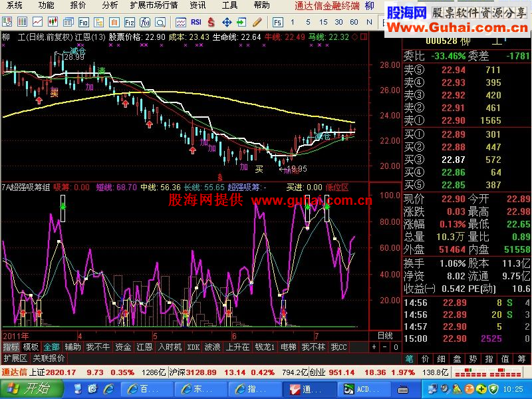This screenshot has height=399, width=532.
Task: Click the keyboard icon on the taskbar
Action: coord(403,389)
